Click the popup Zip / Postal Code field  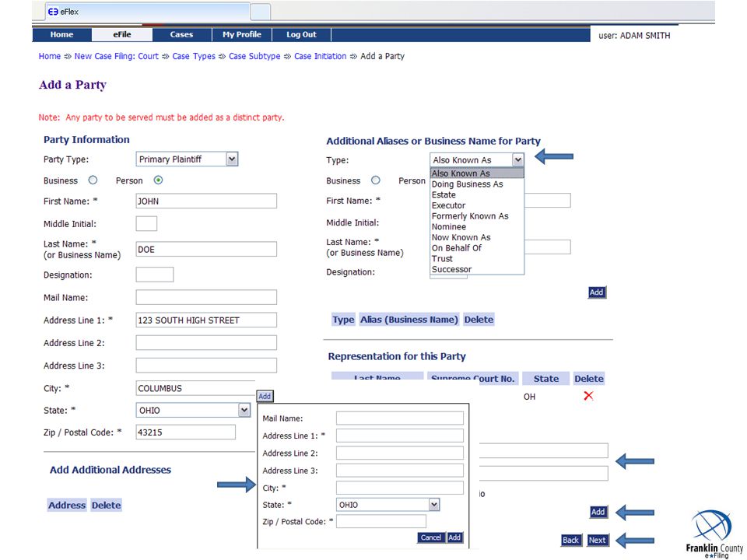381,521
